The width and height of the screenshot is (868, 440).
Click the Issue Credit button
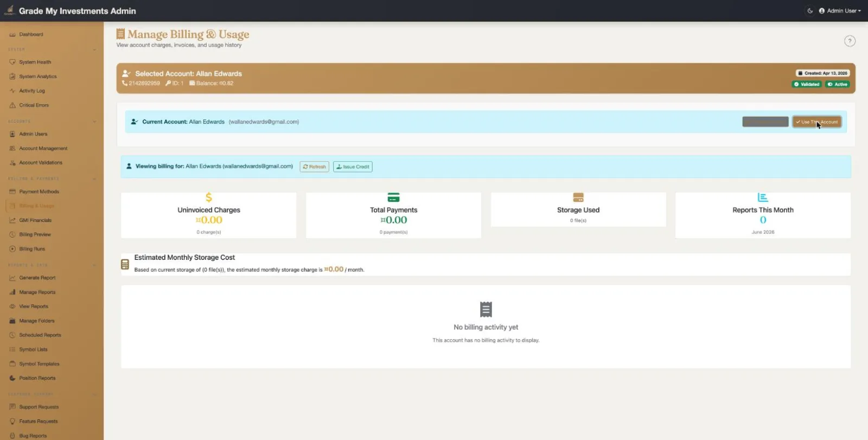click(x=353, y=167)
